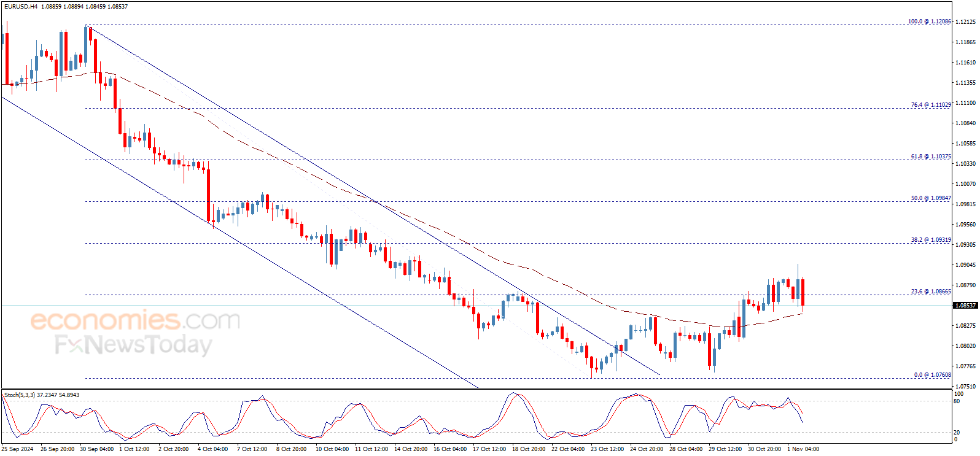Viewport: 980px width, 456px height.
Task: Click the 1 Nov 04:00 time axis label
Action: 803,449
